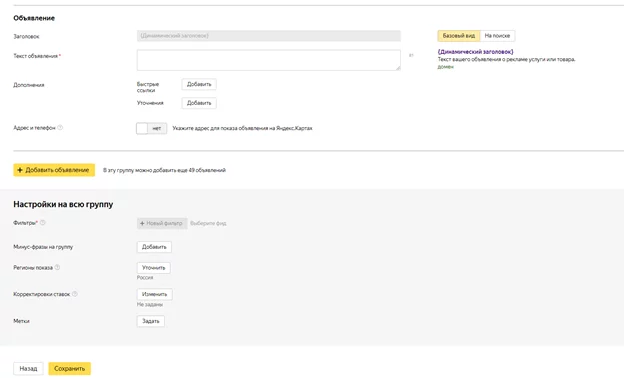
Task: Add callouts with Уточнения Добавить button
Action: 199,103
